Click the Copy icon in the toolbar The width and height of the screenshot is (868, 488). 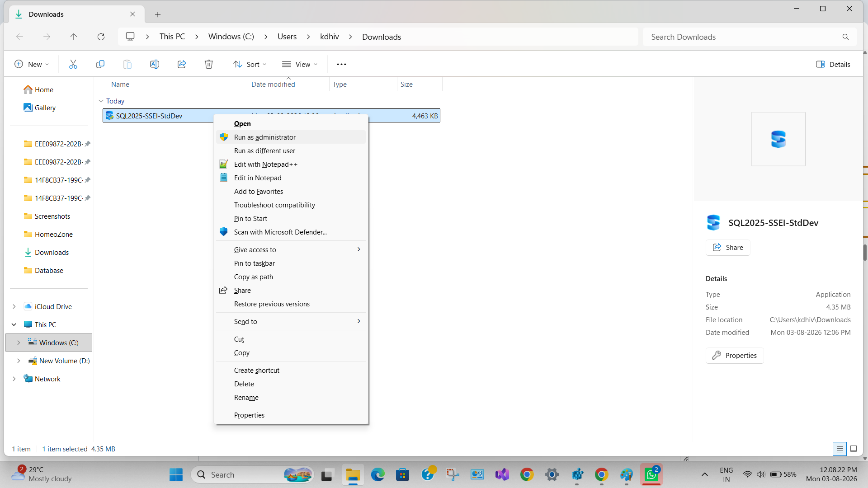click(100, 64)
